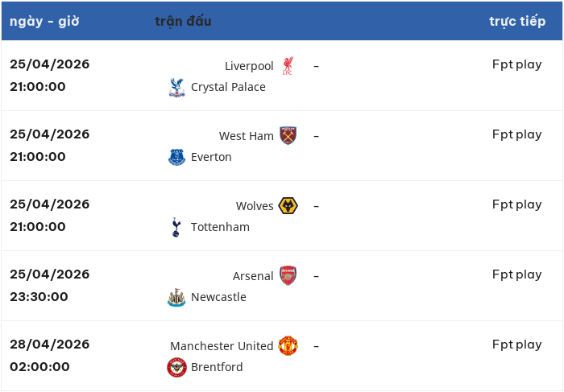Select the Brentford bee badge
Screen dimensions: 564x392
point(176,367)
